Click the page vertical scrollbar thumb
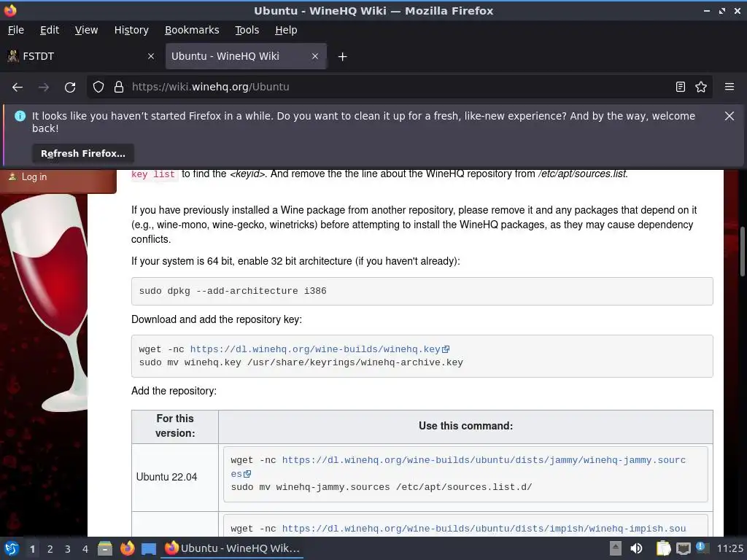This screenshot has height=560, width=747. point(742,252)
